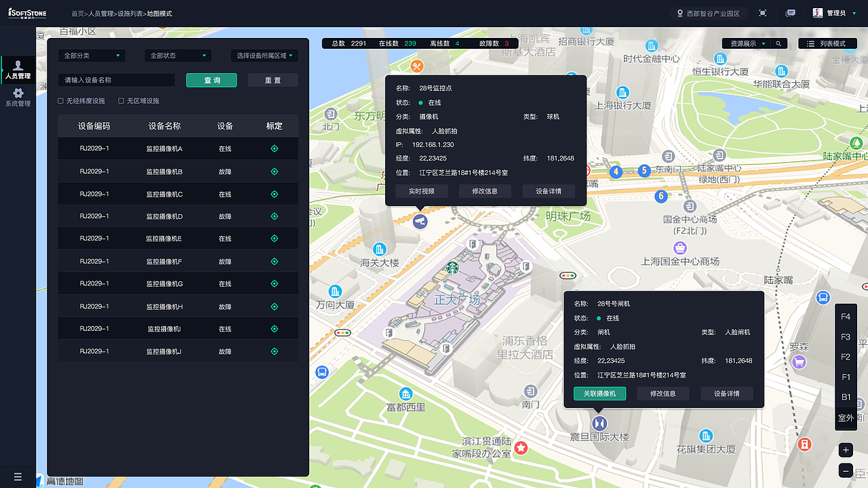Go to 设施列表 in the breadcrumb
This screenshot has width=868, height=488.
[130, 14]
